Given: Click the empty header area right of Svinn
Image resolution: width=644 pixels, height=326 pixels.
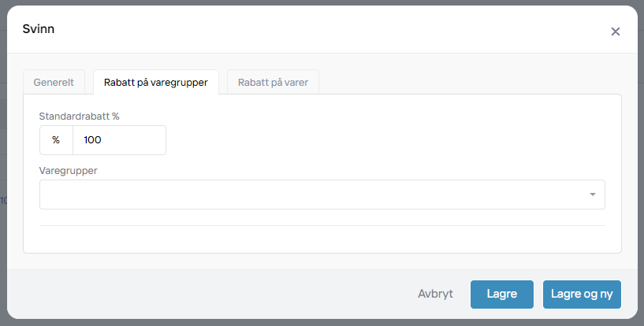Looking at the screenshot, I should pos(315,29).
